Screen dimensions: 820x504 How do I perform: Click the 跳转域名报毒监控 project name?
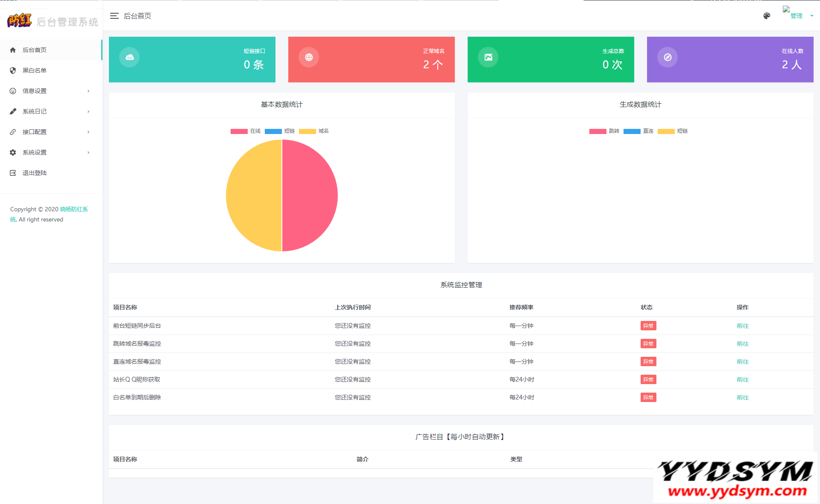[137, 344]
